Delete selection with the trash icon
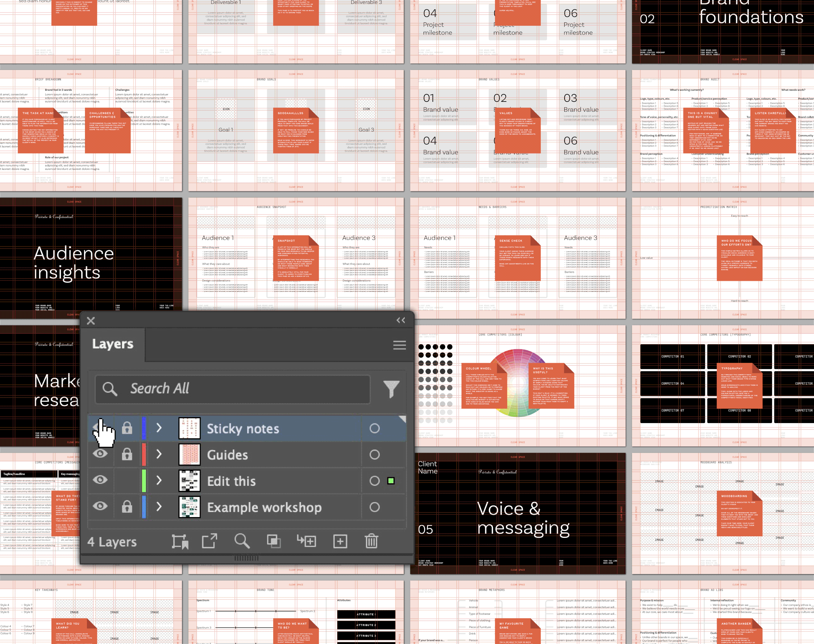 click(371, 541)
